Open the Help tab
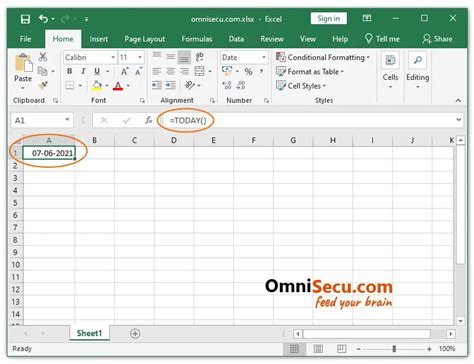The image size is (474, 364). pyautogui.click(x=340, y=39)
